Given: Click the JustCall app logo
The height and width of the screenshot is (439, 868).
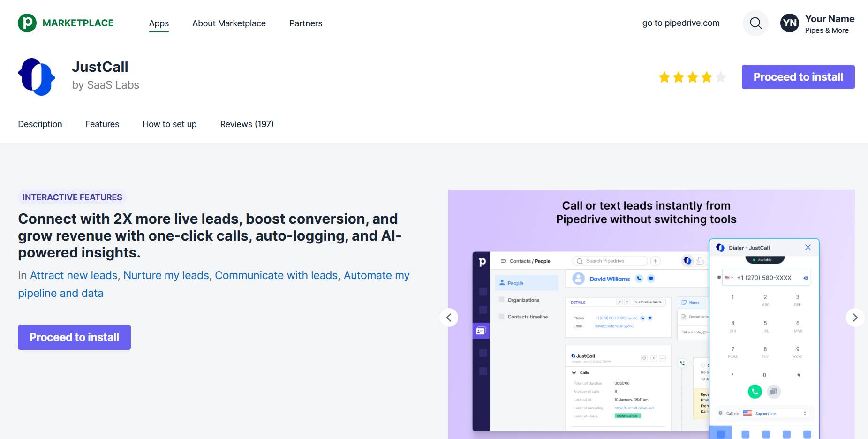Looking at the screenshot, I should point(37,77).
